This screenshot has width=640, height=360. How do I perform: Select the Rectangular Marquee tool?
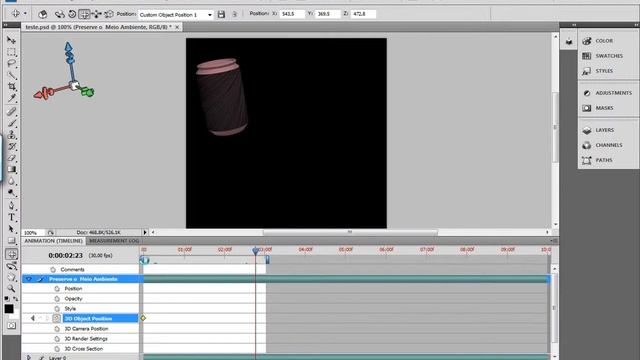[11, 52]
